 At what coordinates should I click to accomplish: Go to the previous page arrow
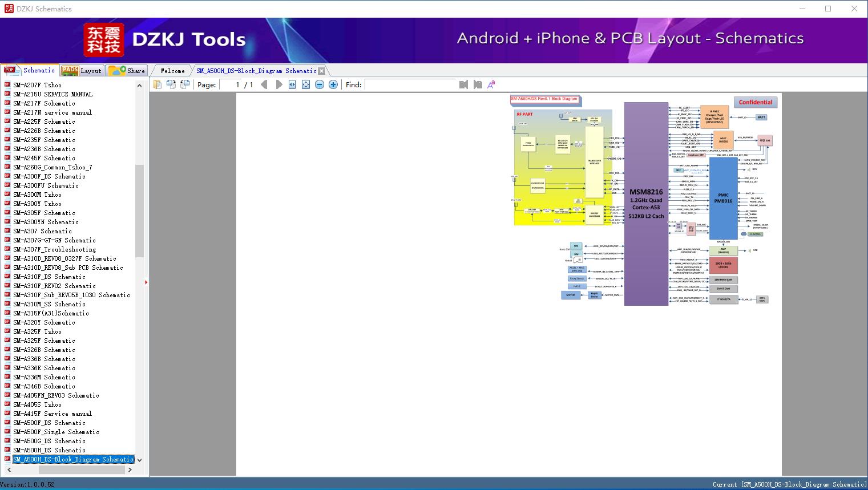tap(264, 84)
